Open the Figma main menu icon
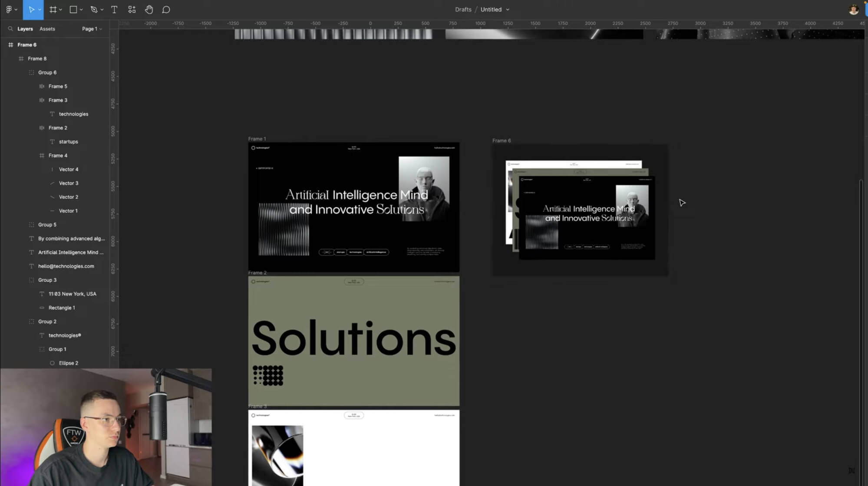Viewport: 868px width, 486px height. pyautogui.click(x=9, y=10)
